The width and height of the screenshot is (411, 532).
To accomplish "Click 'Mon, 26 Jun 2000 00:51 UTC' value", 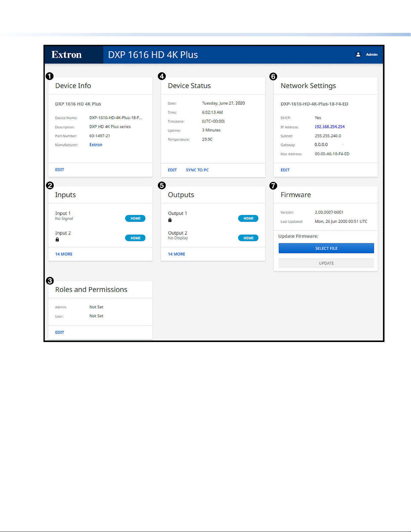I will click(x=341, y=222).
